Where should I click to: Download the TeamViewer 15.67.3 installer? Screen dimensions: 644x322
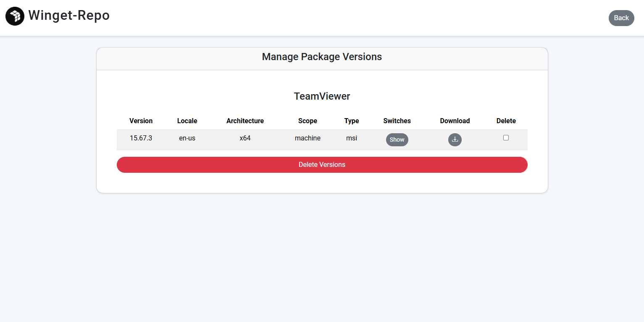[455, 140]
